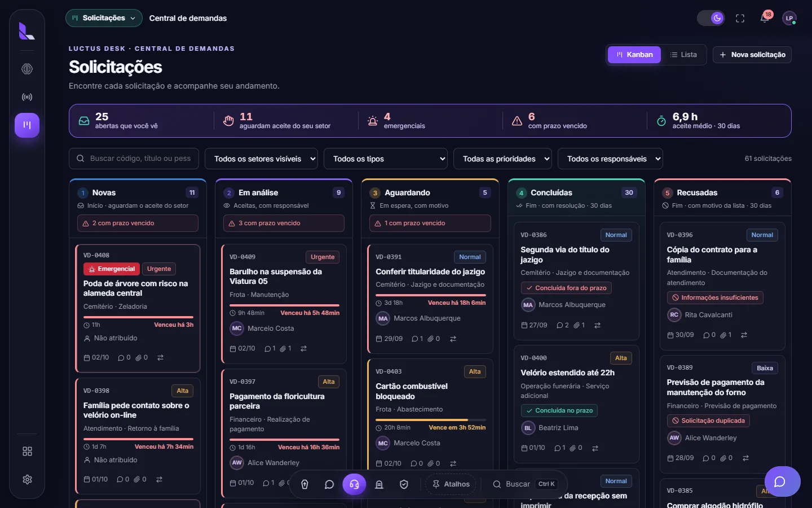The height and width of the screenshot is (508, 812).
Task: Open notifications bell with badge 18
Action: pos(765,18)
